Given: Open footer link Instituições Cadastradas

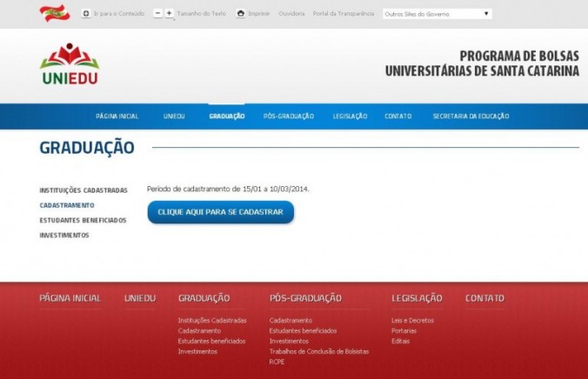Looking at the screenshot, I should click(212, 321).
